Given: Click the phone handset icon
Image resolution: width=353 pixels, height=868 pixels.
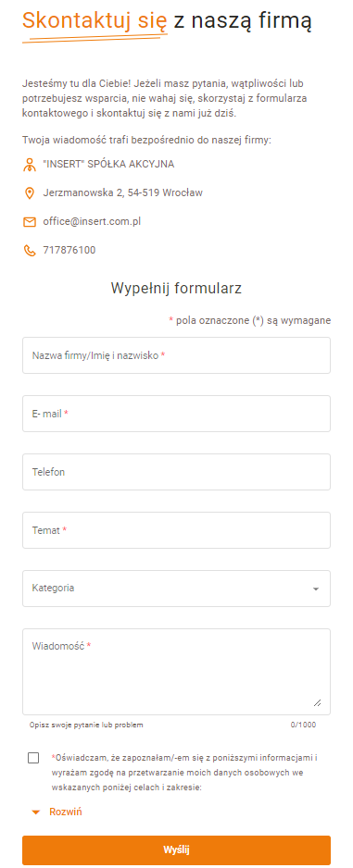Looking at the screenshot, I should point(30,251).
